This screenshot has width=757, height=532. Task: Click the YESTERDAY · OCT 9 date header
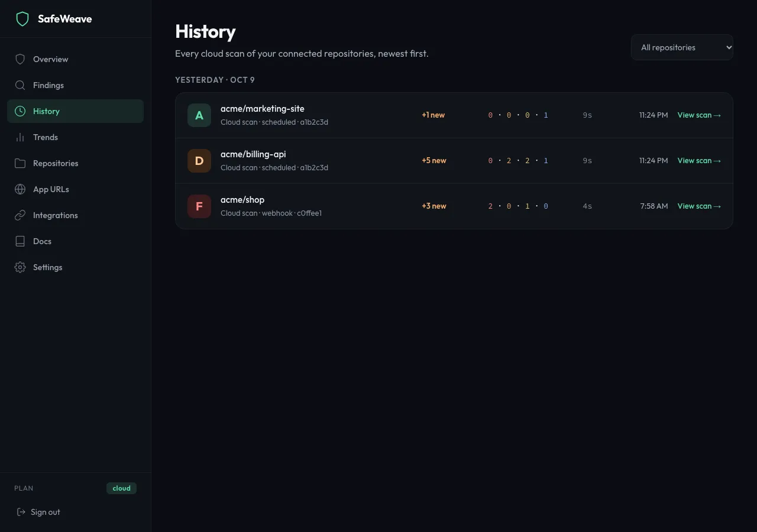pyautogui.click(x=215, y=80)
